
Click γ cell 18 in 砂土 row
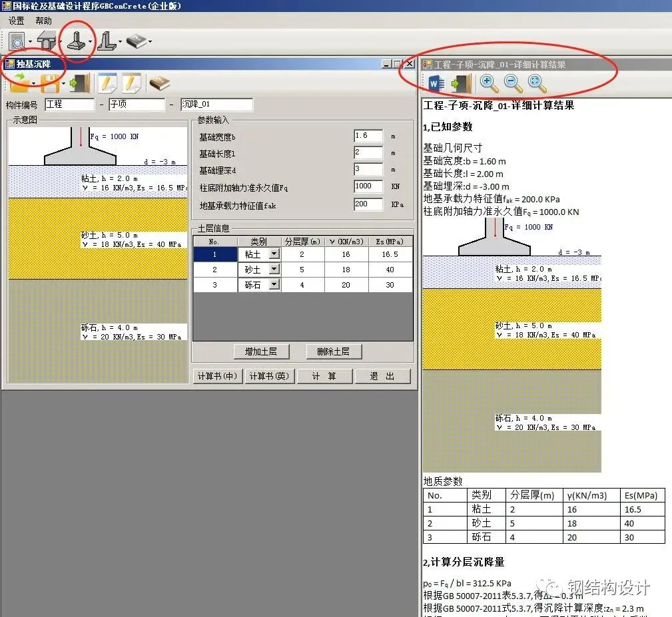pos(346,270)
